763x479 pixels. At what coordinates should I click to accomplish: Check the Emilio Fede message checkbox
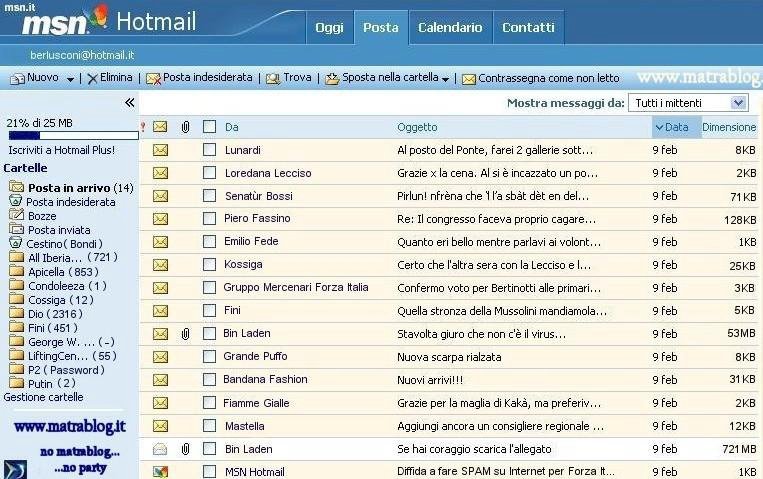pos(209,242)
